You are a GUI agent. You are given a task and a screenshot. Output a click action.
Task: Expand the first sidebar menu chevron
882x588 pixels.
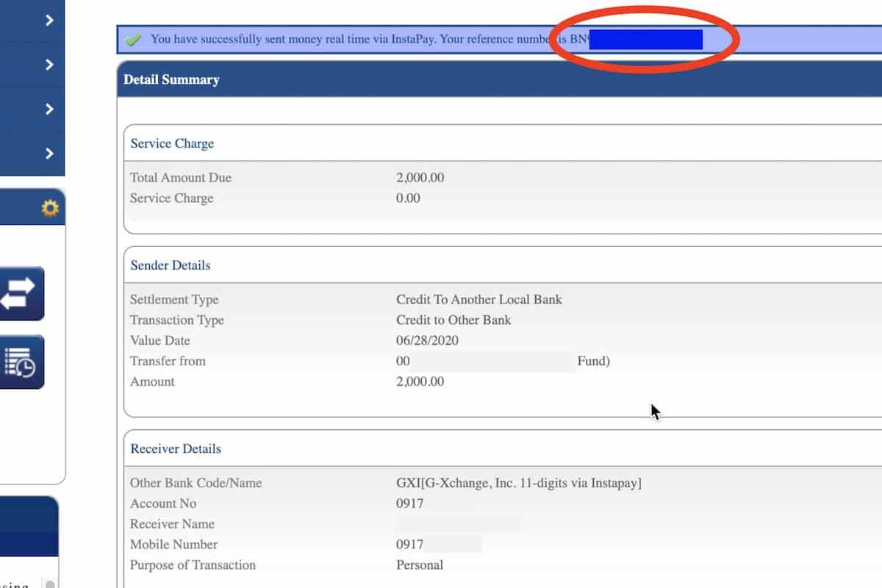point(49,21)
